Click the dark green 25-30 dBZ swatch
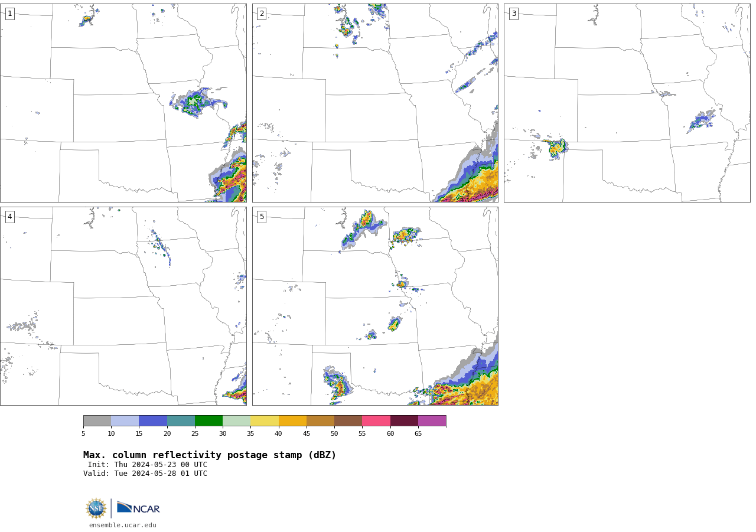The height and width of the screenshot is (532, 756). (x=208, y=421)
